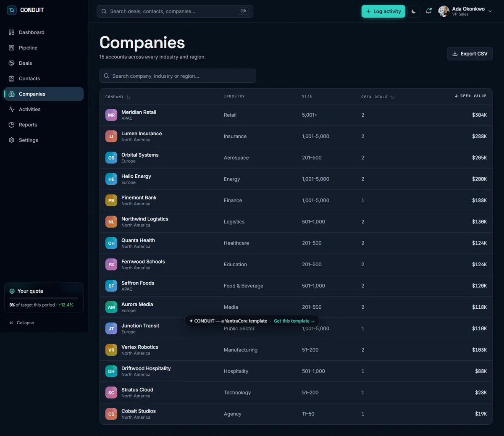Click the CS avatar for Cobalt Studios
This screenshot has height=436, width=504.
pos(111,414)
